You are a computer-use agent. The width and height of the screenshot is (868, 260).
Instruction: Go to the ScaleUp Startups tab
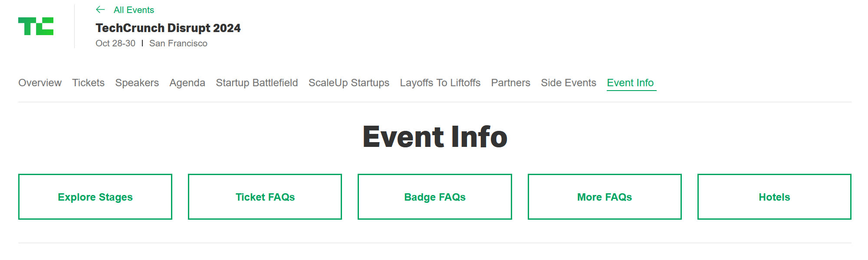coord(349,83)
